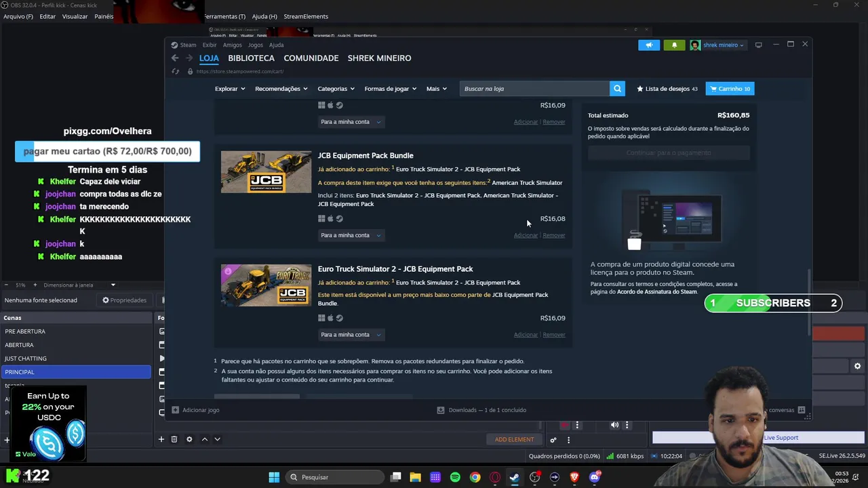This screenshot has height=488, width=868.
Task: Move OBS source up
Action: pos(204,439)
